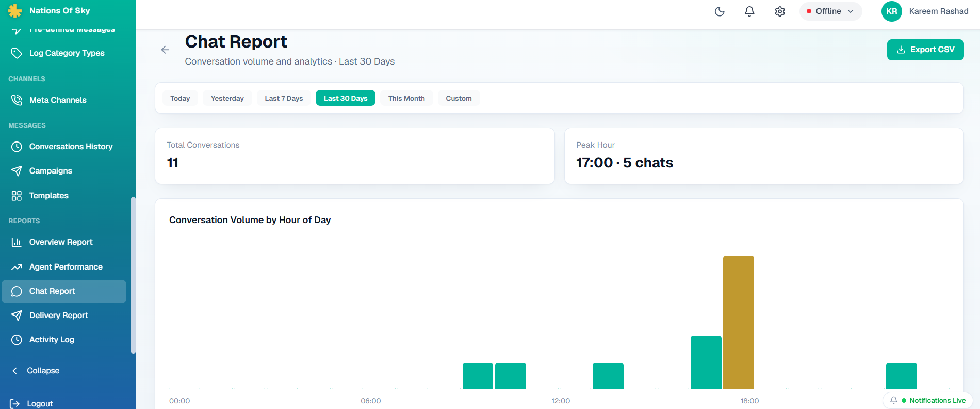
Task: Select the This Month filter
Action: pos(406,98)
